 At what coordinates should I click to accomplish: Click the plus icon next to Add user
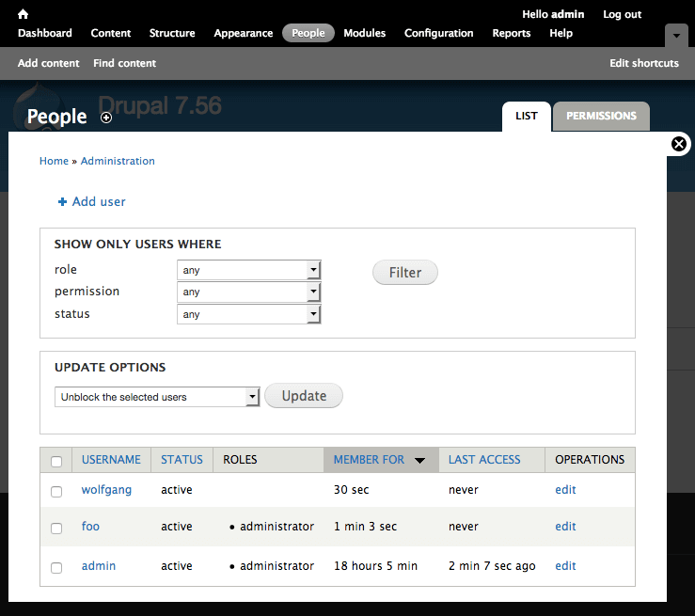62,201
